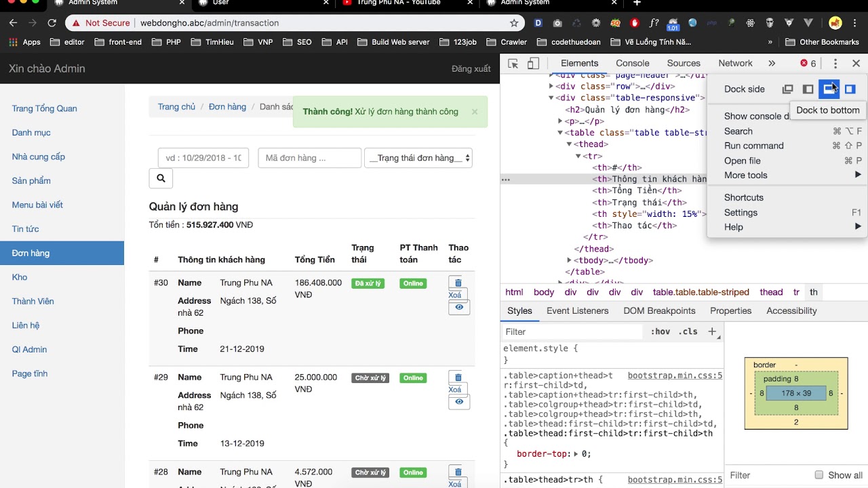The height and width of the screenshot is (488, 868).
Task: Open the More tools submenu
Action: coord(787,175)
